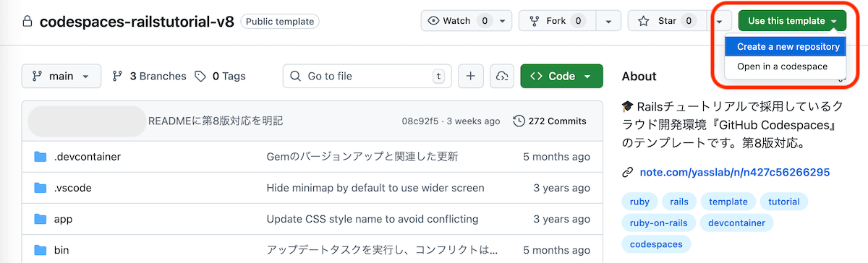The height and width of the screenshot is (263, 868).
Task: Open the codespaces-railstutorial-v8 repository link
Action: click(137, 21)
